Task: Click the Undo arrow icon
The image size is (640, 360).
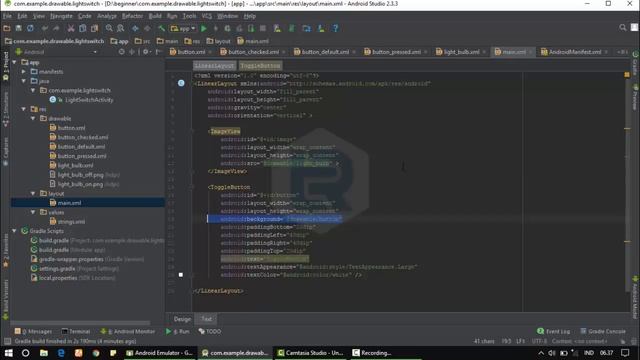Action: click(x=44, y=28)
